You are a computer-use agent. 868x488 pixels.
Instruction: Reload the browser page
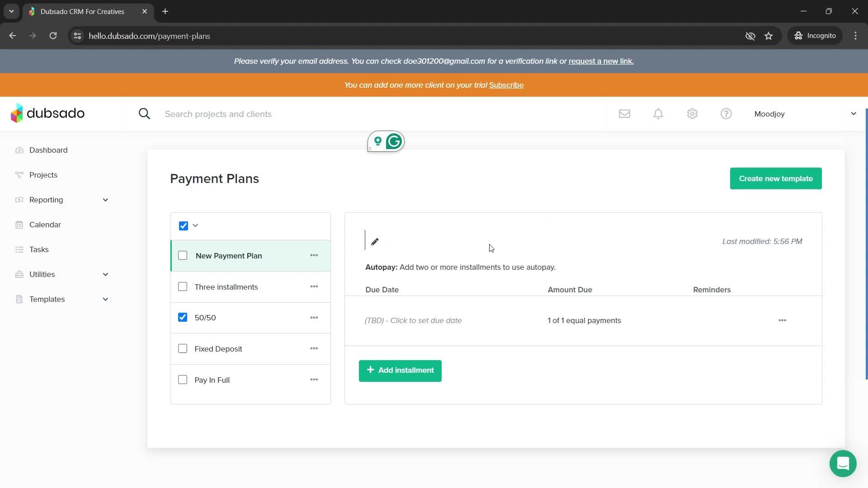tap(53, 36)
